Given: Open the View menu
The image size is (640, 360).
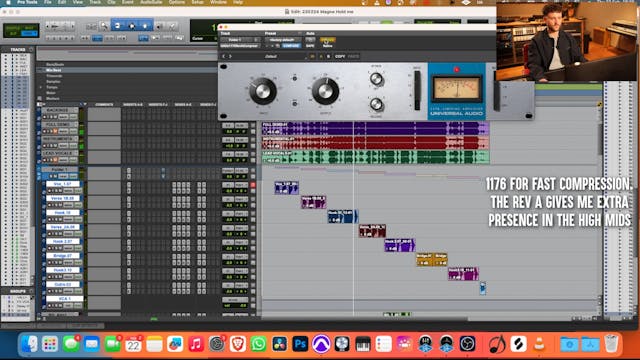Looking at the screenshot, I should 77,2.
